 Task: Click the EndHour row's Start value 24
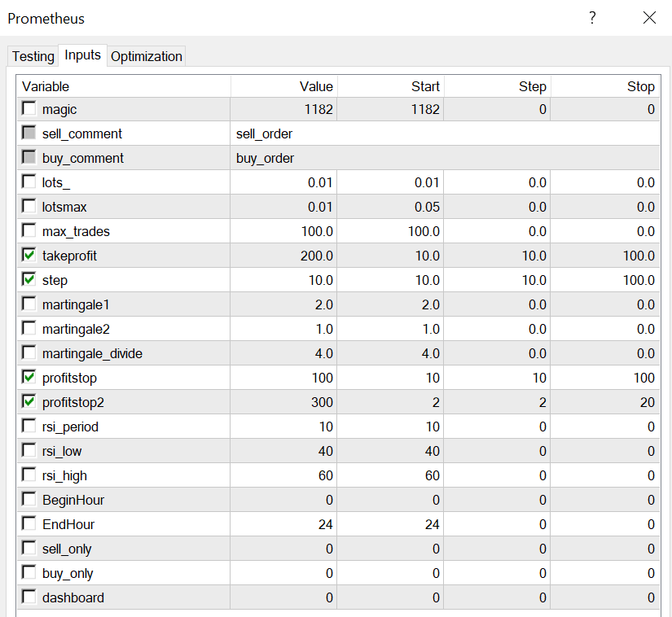[x=390, y=524]
